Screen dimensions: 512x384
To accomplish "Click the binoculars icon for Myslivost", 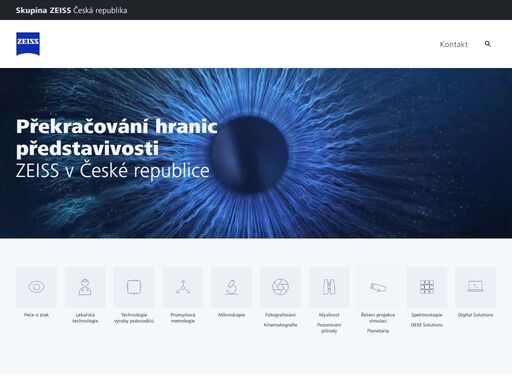I will 329,287.
